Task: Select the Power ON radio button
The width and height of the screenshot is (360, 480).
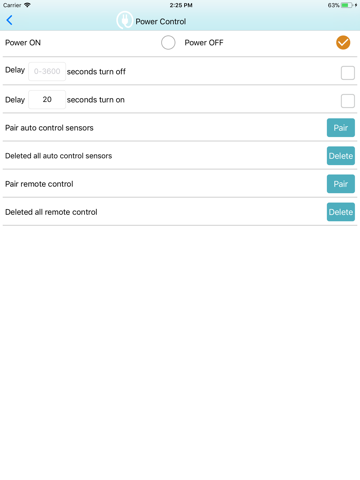Action: tap(168, 43)
